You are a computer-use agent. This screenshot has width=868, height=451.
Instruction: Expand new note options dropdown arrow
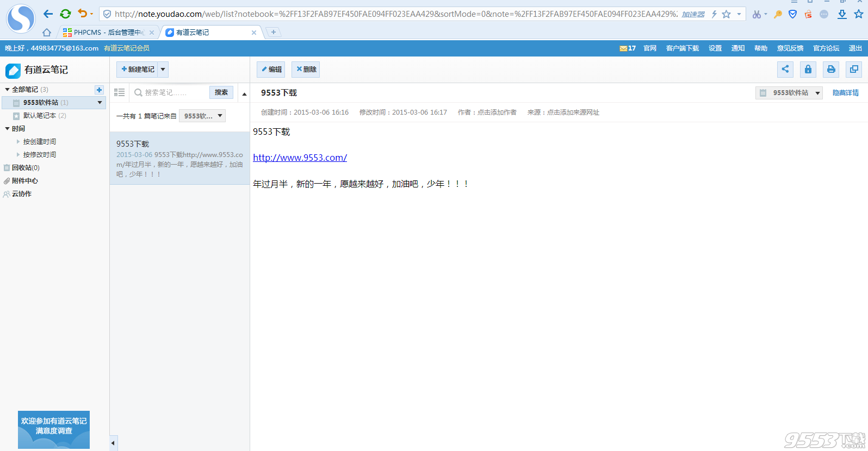coord(163,70)
